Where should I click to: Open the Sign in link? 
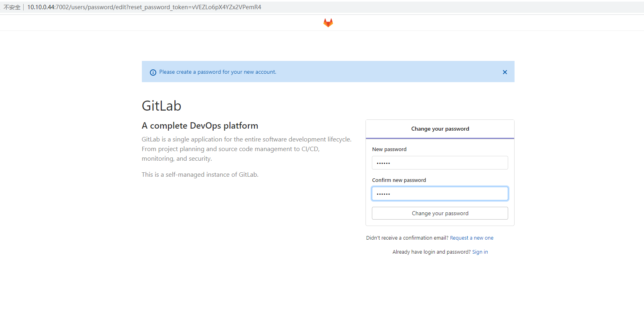click(x=480, y=252)
